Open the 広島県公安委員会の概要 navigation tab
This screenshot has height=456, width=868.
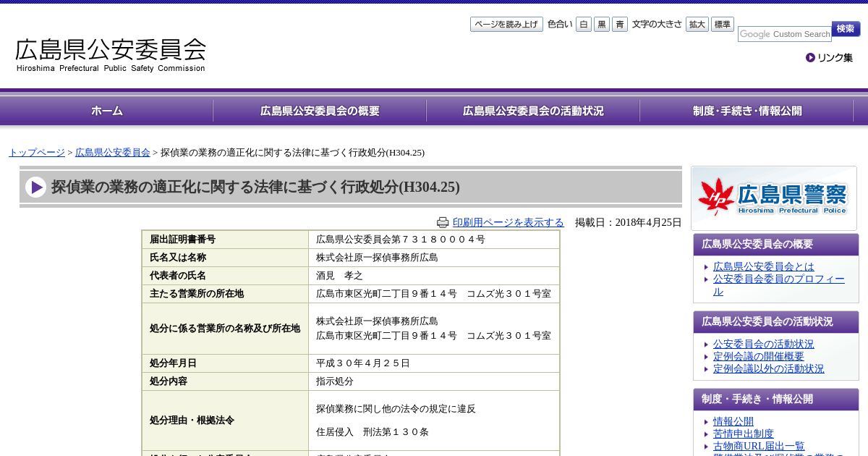320,111
